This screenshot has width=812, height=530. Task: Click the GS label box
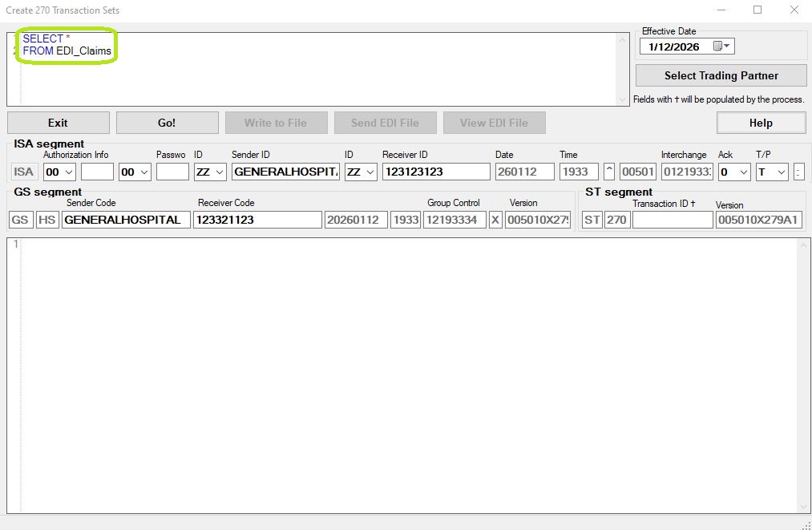20,220
